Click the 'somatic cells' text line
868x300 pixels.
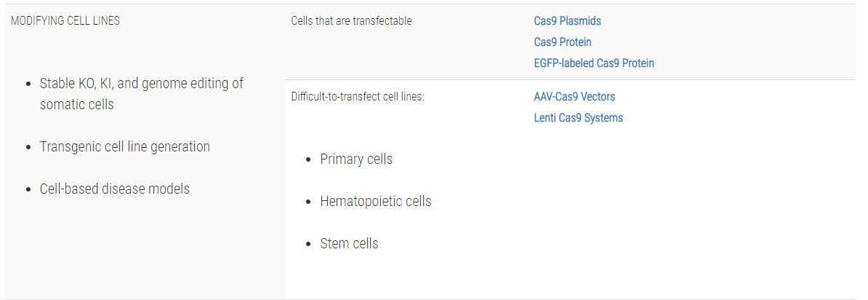coord(76,105)
